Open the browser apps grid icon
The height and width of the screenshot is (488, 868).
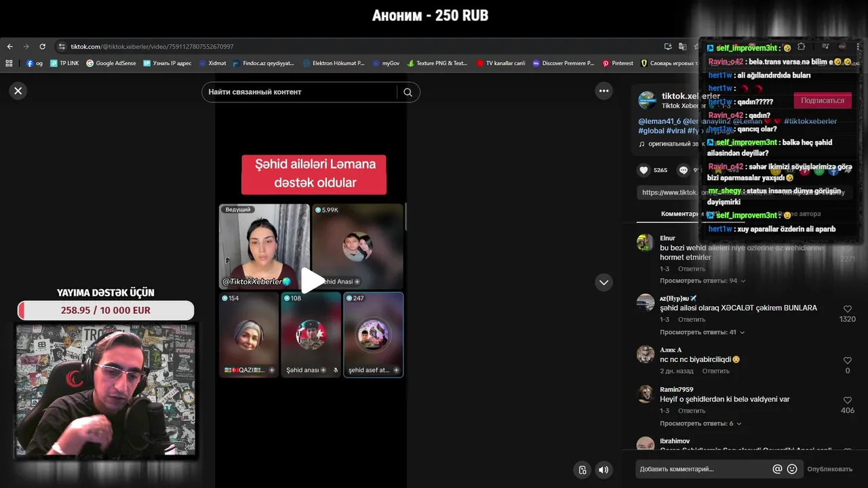[x=9, y=63]
